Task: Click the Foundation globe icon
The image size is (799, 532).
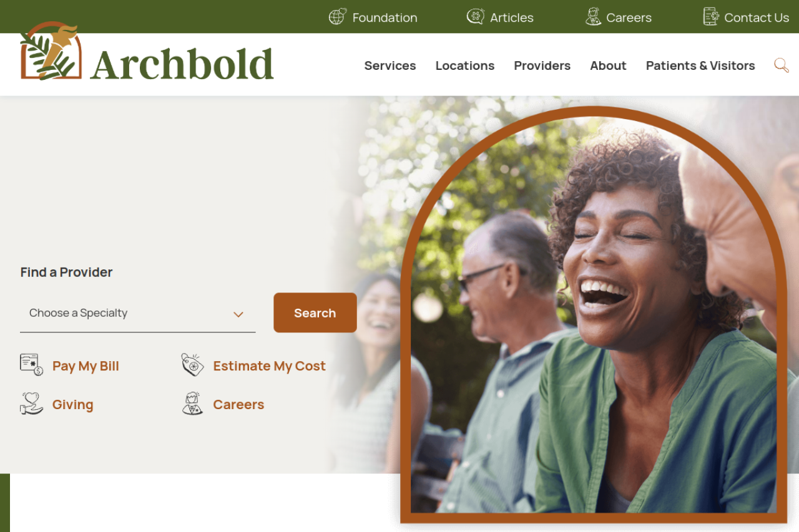Action: click(x=338, y=17)
